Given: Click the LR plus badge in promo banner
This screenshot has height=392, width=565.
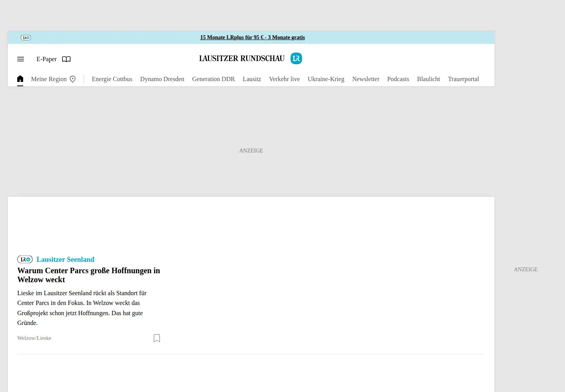Looking at the screenshot, I should [x=26, y=38].
